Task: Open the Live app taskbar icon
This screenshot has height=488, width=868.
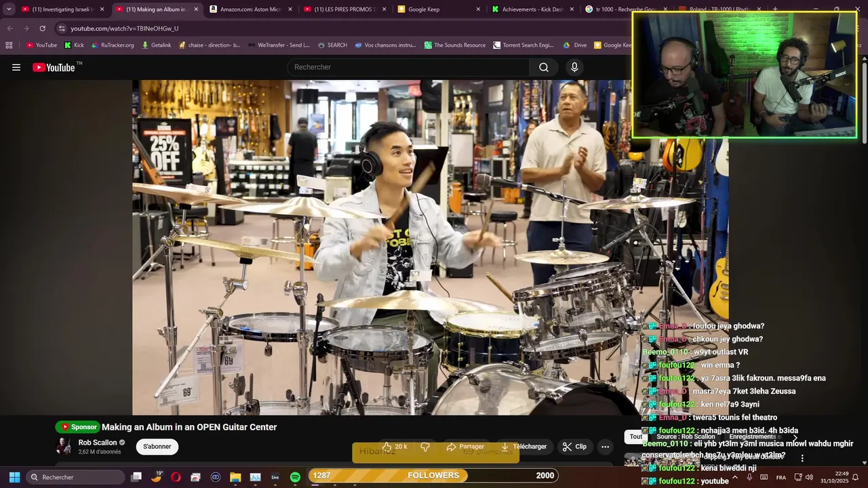Action: click(275, 477)
